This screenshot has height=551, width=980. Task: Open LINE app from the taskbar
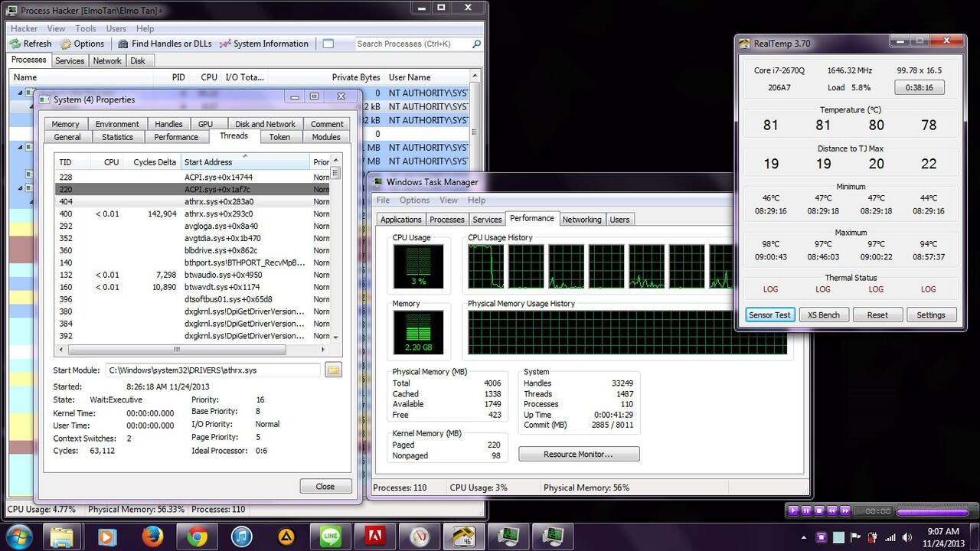(330, 536)
